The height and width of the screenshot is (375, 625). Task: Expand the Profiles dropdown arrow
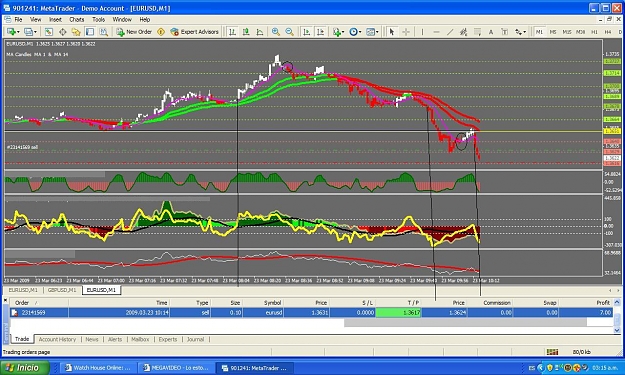tap(35, 32)
